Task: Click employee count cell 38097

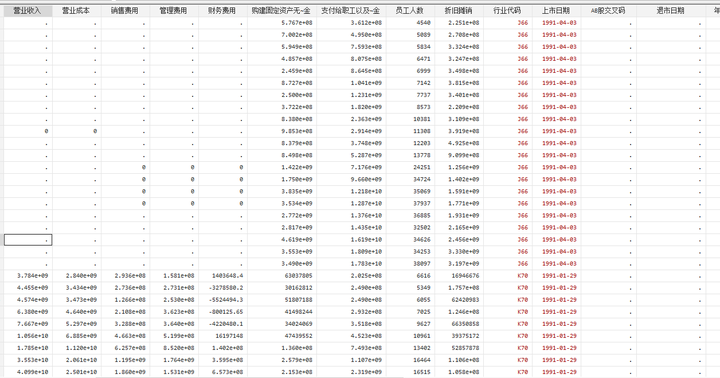Action: 410,264
